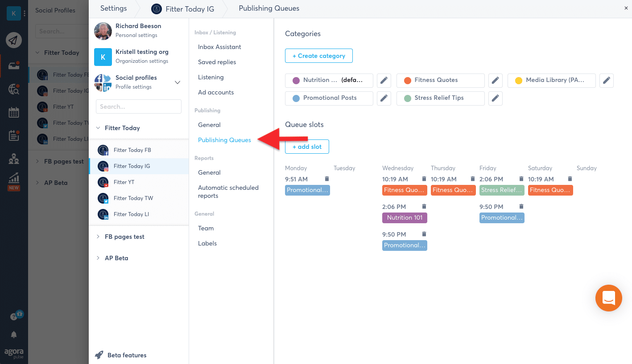
Task: Click the K organization avatar at top-left
Action: [13, 13]
